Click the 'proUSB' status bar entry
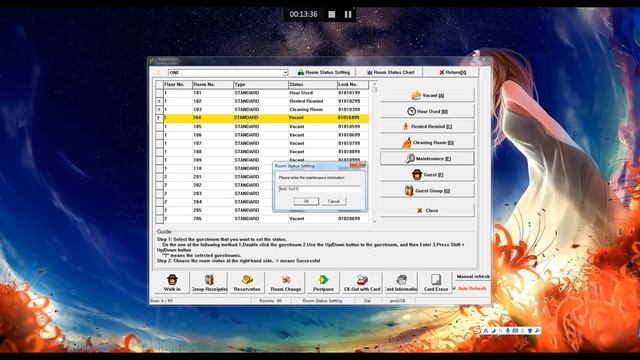Screen dimensions: 640x360 coord(398,301)
